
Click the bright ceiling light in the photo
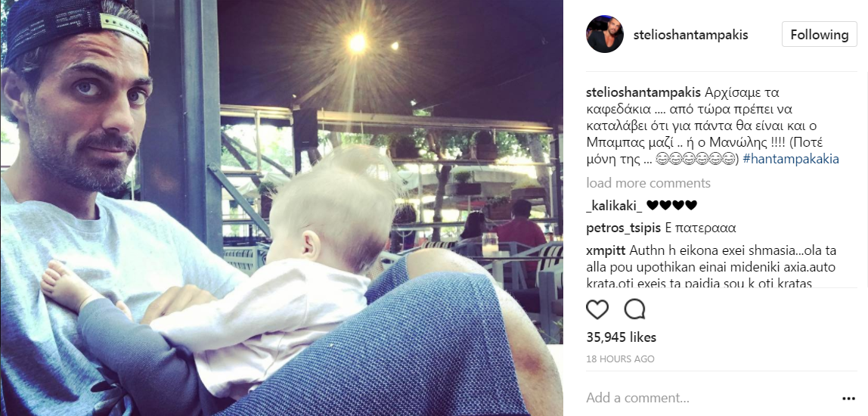(x=357, y=42)
